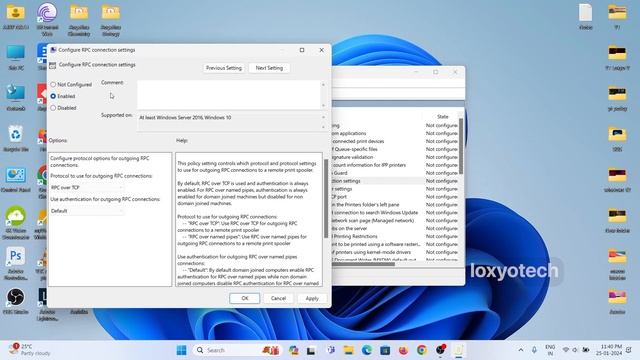Click the policy list horizontal scrollbar
This screenshot has height=360, width=640.
(x=363, y=264)
